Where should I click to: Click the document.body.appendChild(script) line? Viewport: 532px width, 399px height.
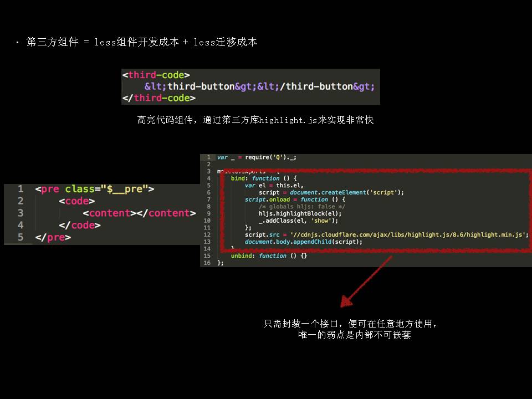(303, 242)
